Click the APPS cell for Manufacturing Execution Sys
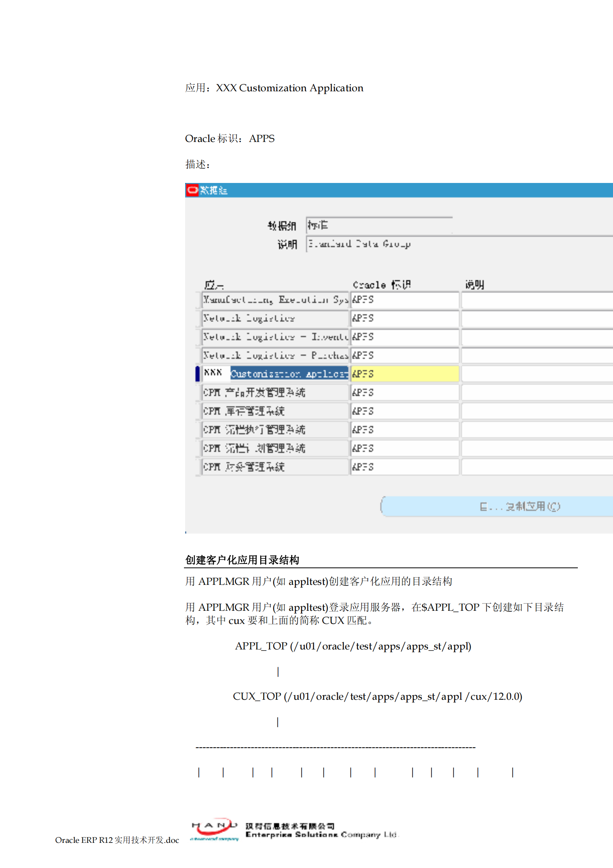 [x=405, y=300]
